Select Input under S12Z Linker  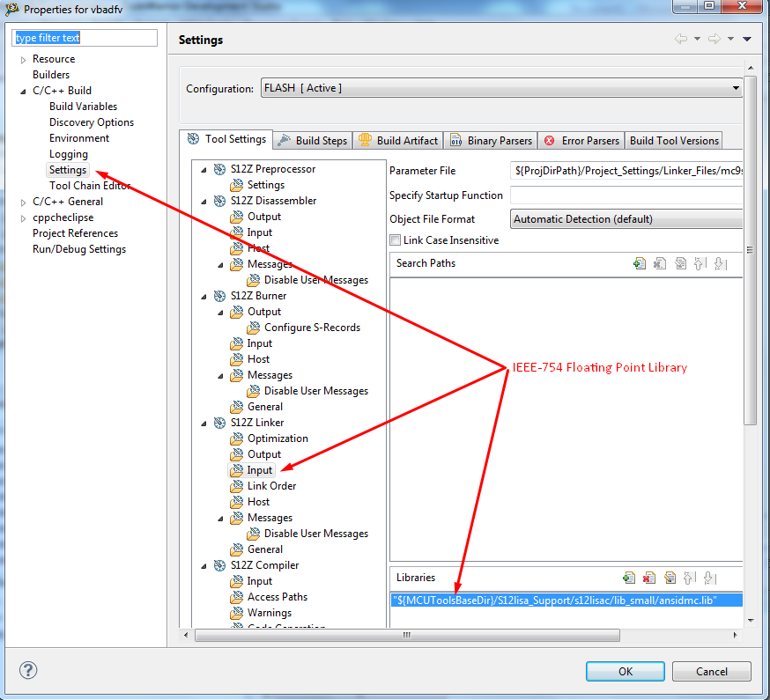tap(259, 470)
